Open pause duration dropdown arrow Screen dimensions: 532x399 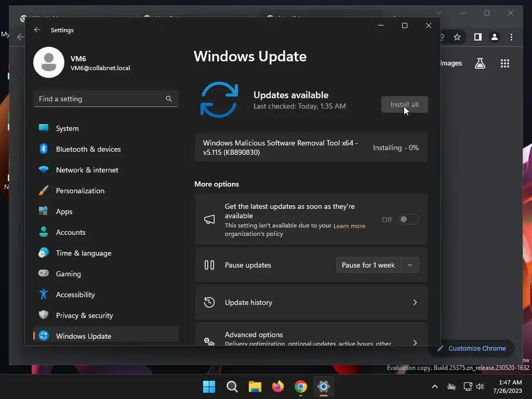click(410, 265)
